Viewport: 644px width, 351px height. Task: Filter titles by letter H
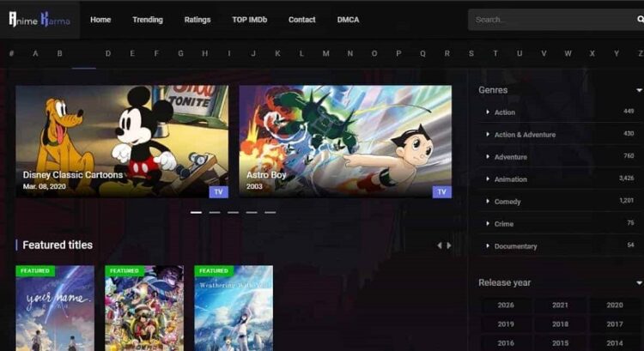coord(205,53)
